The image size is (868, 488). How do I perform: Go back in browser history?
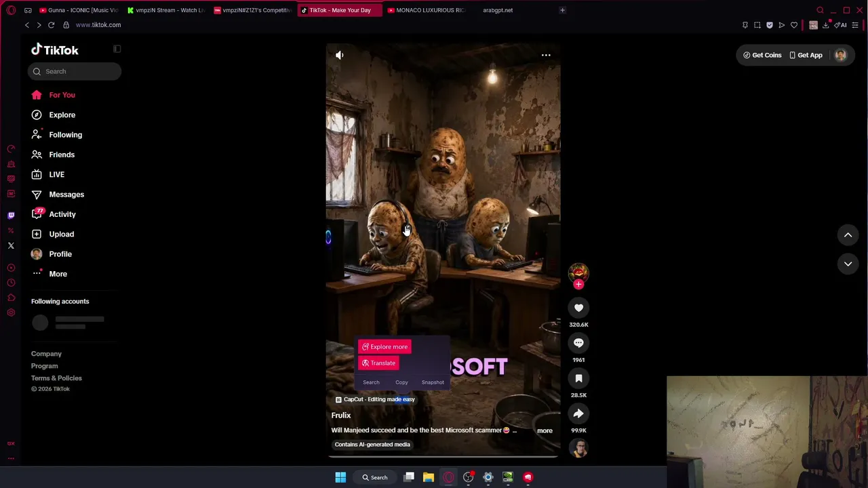pos(27,25)
